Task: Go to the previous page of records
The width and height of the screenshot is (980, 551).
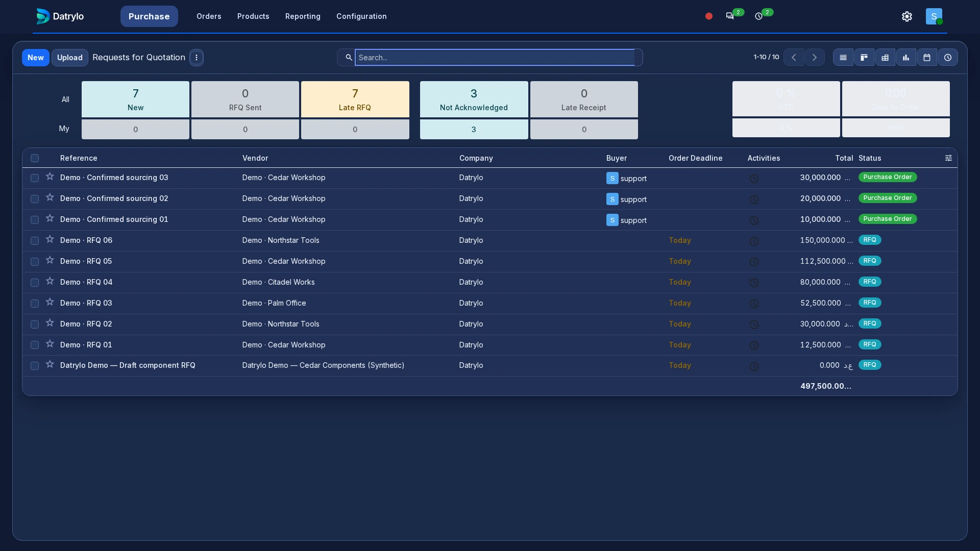Action: pyautogui.click(x=794, y=58)
